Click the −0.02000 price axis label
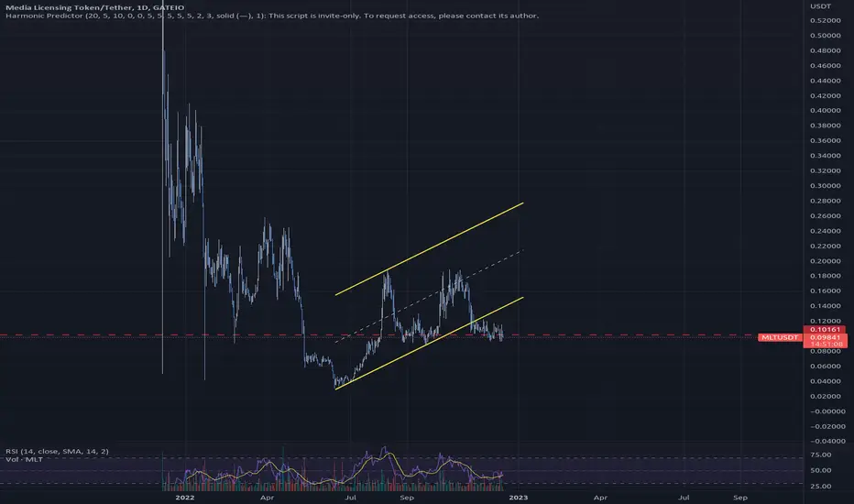The image size is (854, 504). [x=827, y=427]
